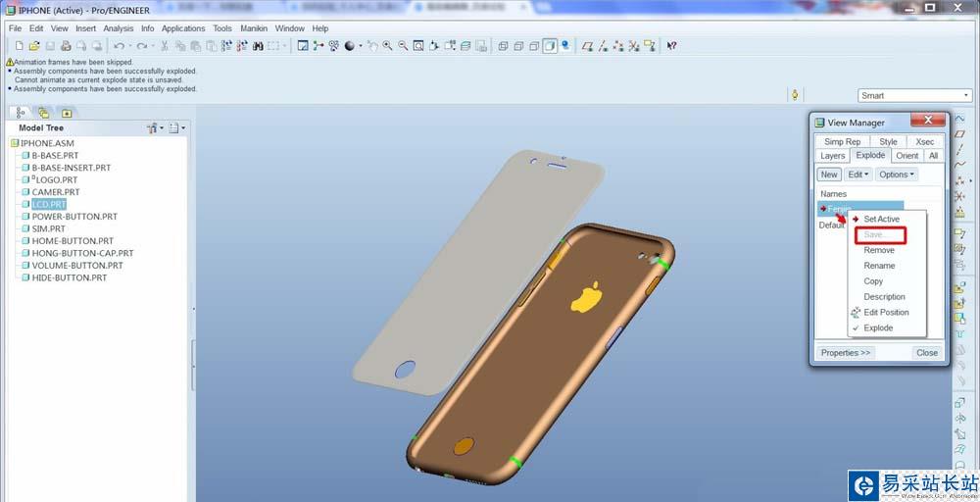Screen dimensions: 980x502
Task: Toggle datum points display
Action: coord(618,46)
